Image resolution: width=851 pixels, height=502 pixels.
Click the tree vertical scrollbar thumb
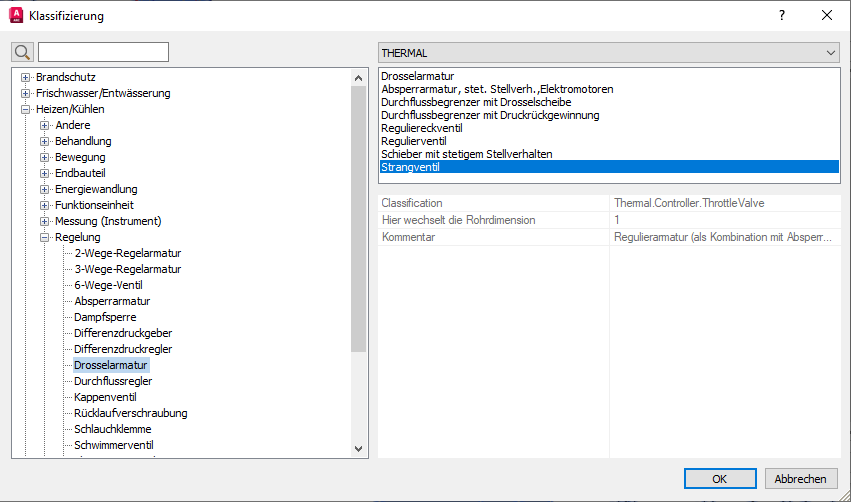[x=358, y=219]
